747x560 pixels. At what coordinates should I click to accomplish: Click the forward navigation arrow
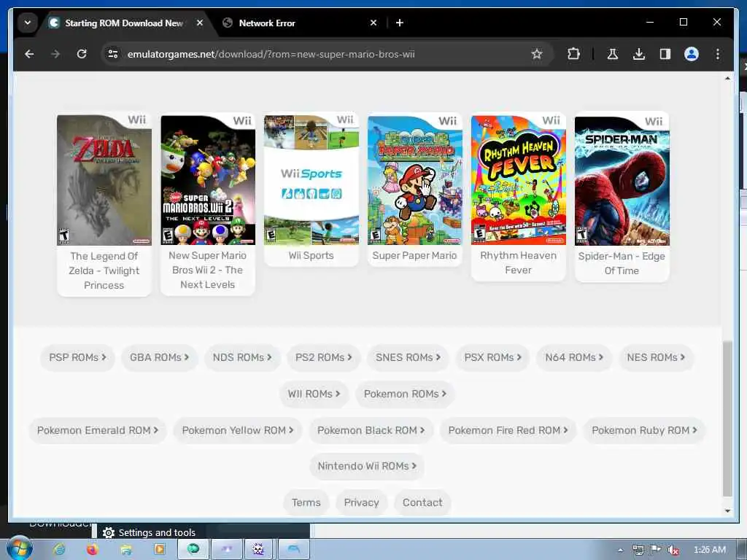(x=55, y=54)
